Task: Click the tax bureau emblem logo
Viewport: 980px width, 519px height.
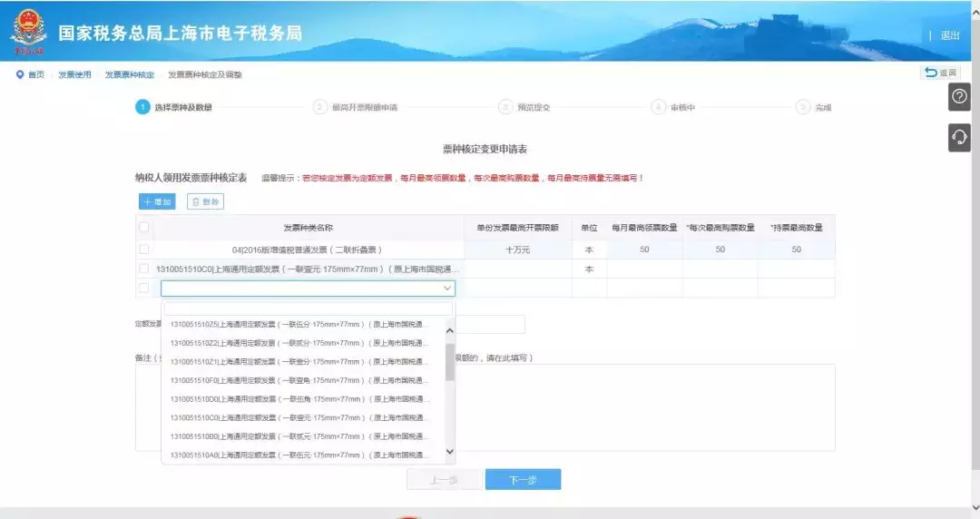Action: (28, 33)
